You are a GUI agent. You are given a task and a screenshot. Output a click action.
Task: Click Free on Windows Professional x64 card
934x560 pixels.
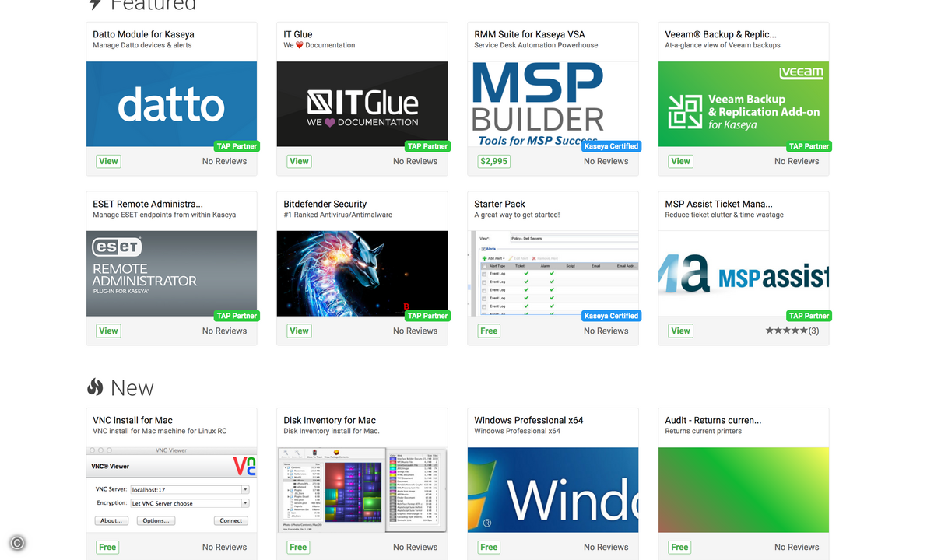[x=489, y=547]
